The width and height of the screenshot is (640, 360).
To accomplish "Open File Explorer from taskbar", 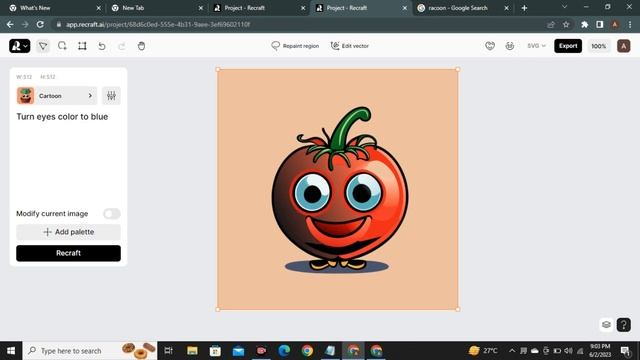I will click(x=192, y=351).
